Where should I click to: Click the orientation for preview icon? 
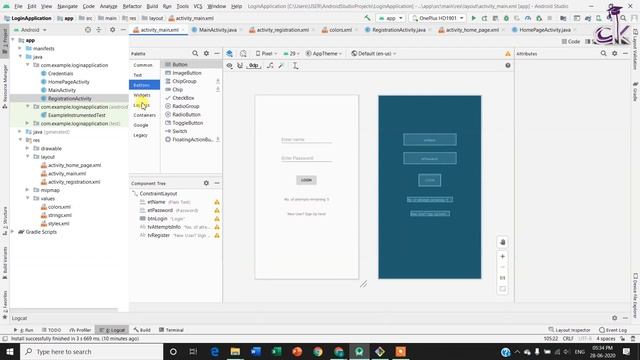click(x=243, y=53)
